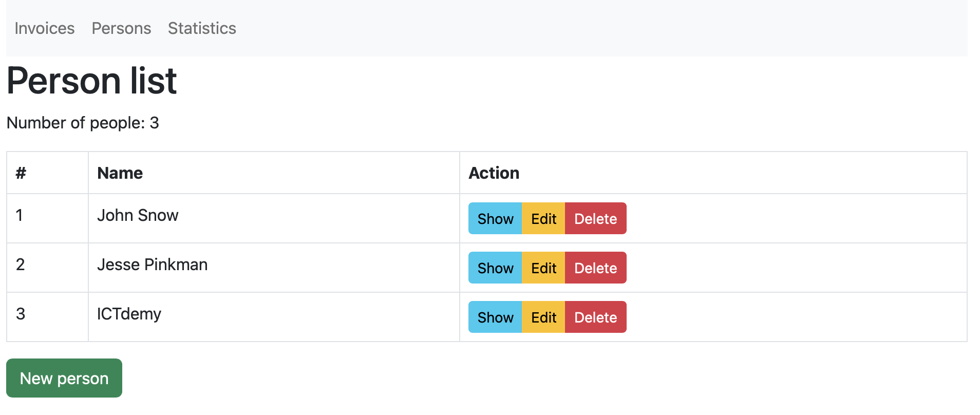
Task: Select the John Snow name cell
Action: pyautogui.click(x=138, y=215)
